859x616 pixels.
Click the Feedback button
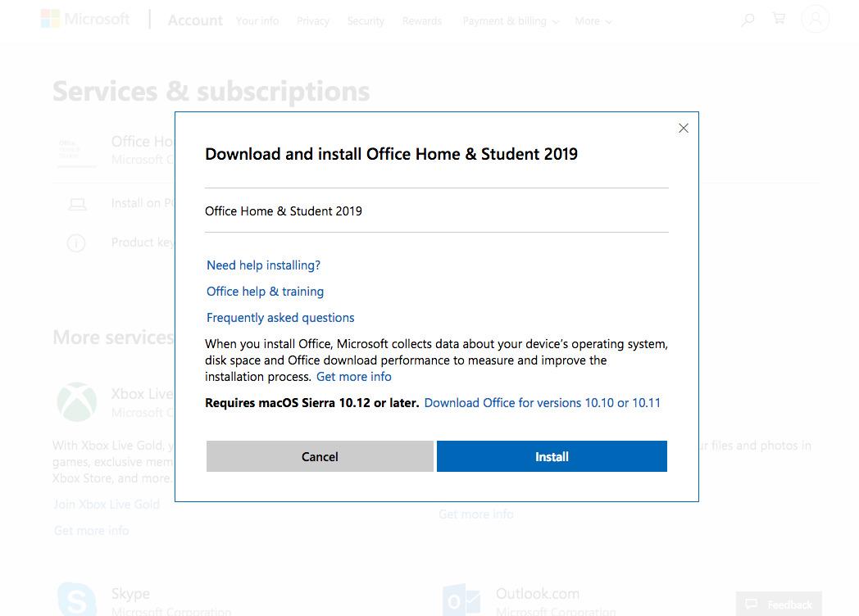pos(779,604)
